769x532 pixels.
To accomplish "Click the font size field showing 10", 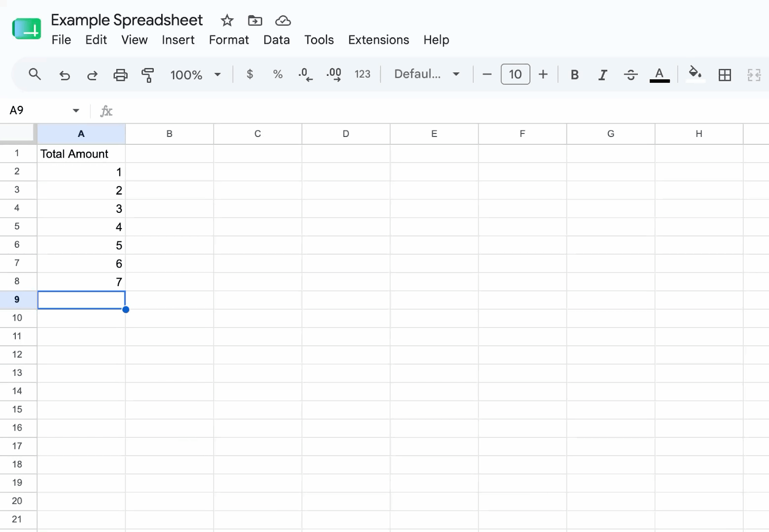I will (515, 74).
